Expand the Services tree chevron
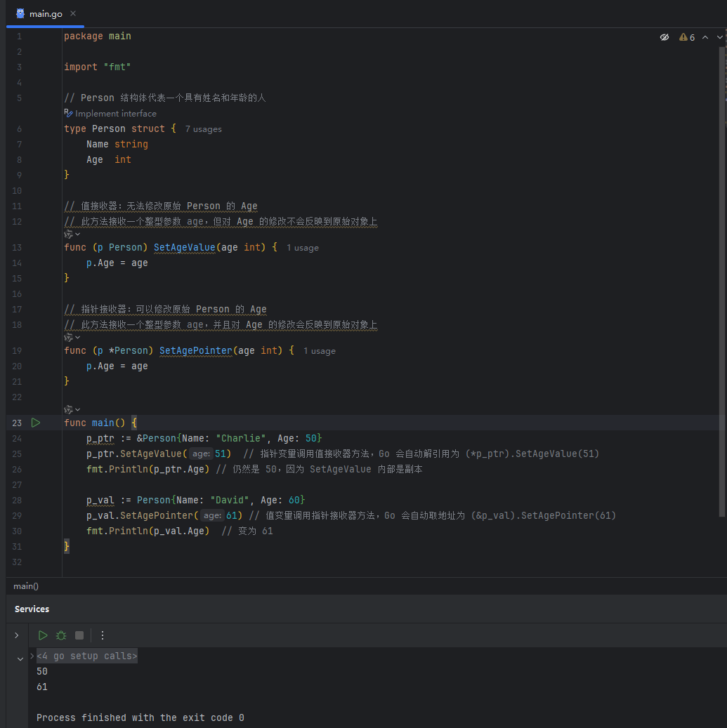 17,635
